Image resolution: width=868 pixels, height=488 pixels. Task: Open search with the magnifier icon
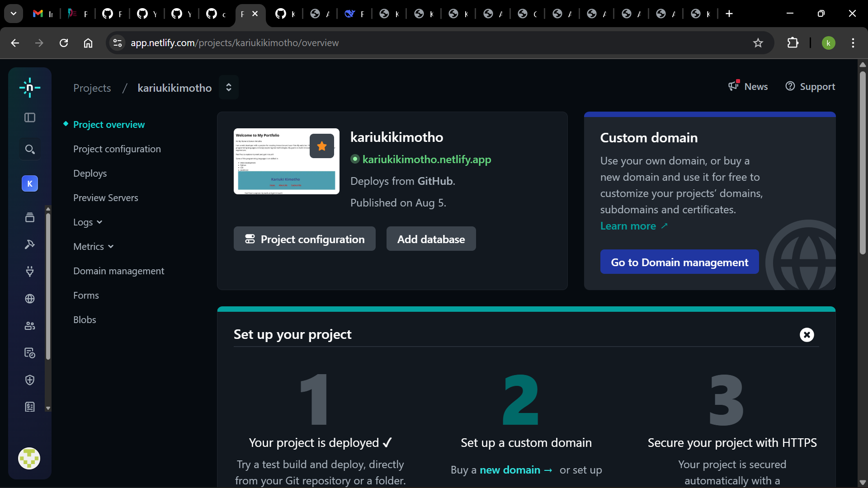30,150
